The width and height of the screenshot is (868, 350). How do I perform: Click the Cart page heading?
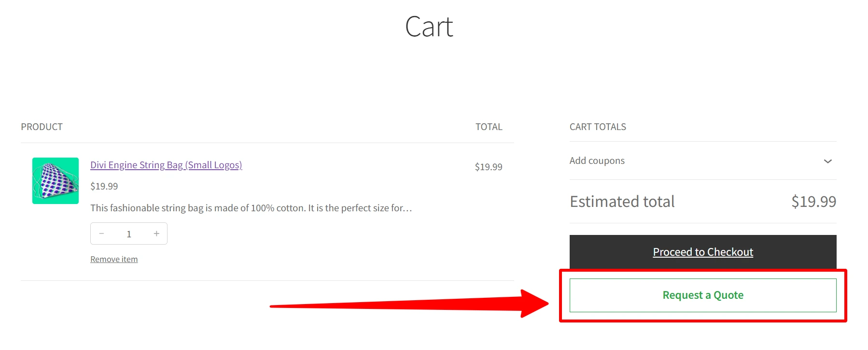coord(429,27)
